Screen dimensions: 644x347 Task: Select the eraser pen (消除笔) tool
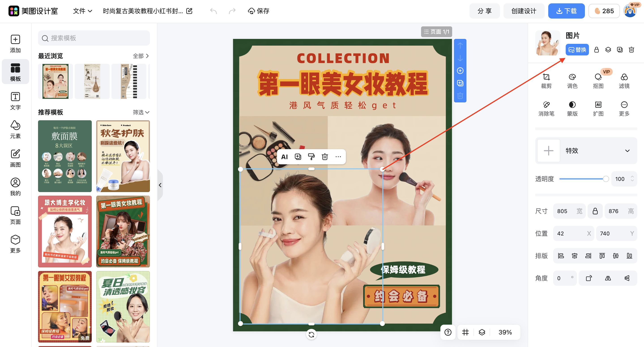pyautogui.click(x=546, y=108)
